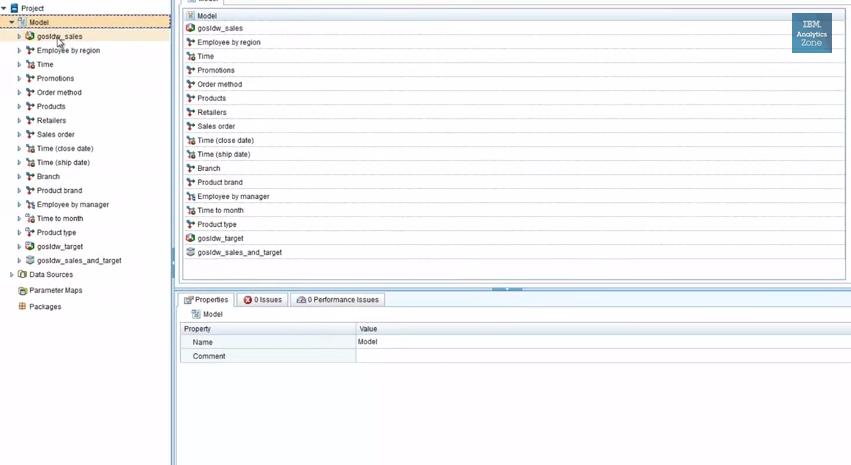Click the Product brand icon in project tree

pos(30,190)
